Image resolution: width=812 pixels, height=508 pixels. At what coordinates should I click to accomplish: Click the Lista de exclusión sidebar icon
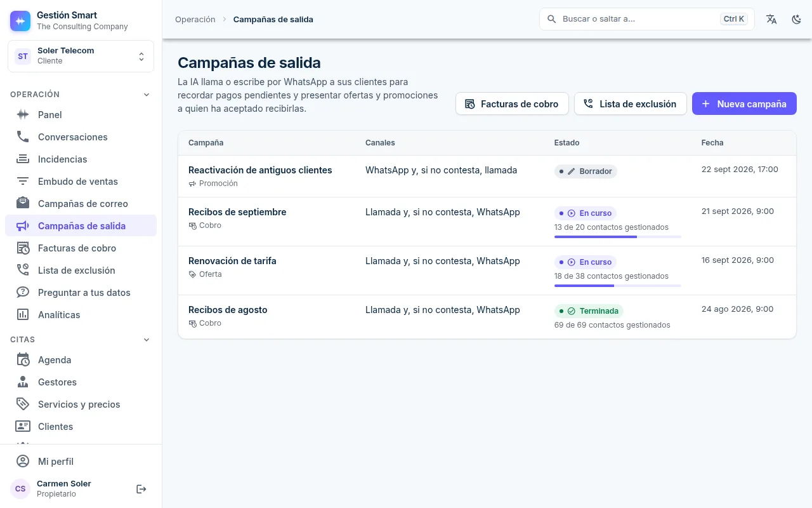coord(23,271)
